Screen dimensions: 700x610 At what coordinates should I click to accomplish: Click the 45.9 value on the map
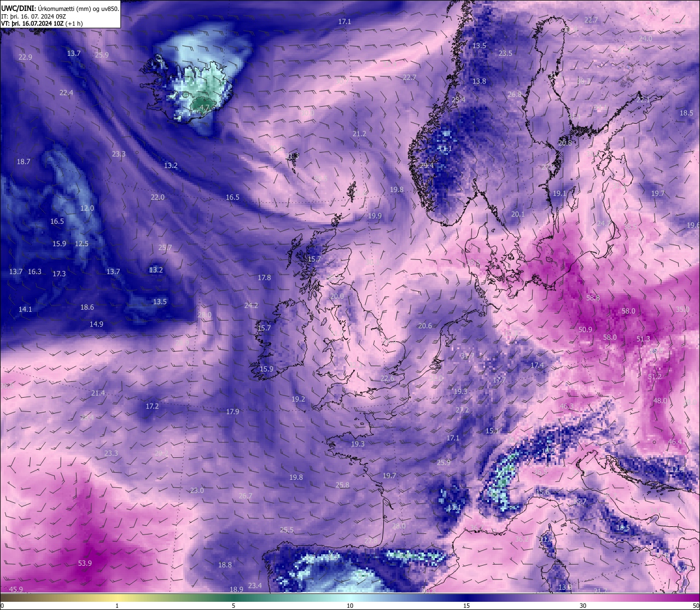click(16, 589)
